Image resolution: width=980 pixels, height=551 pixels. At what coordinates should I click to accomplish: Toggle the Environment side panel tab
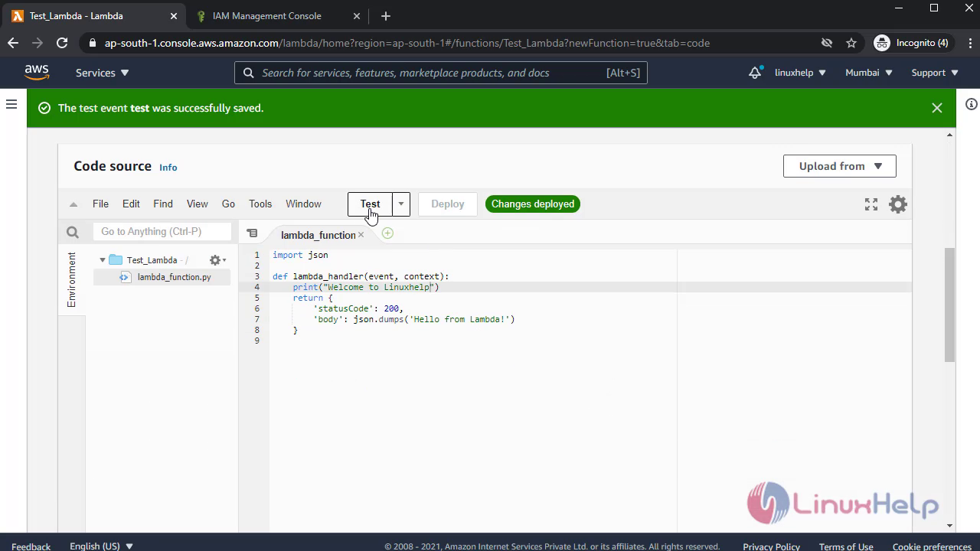[x=72, y=280]
